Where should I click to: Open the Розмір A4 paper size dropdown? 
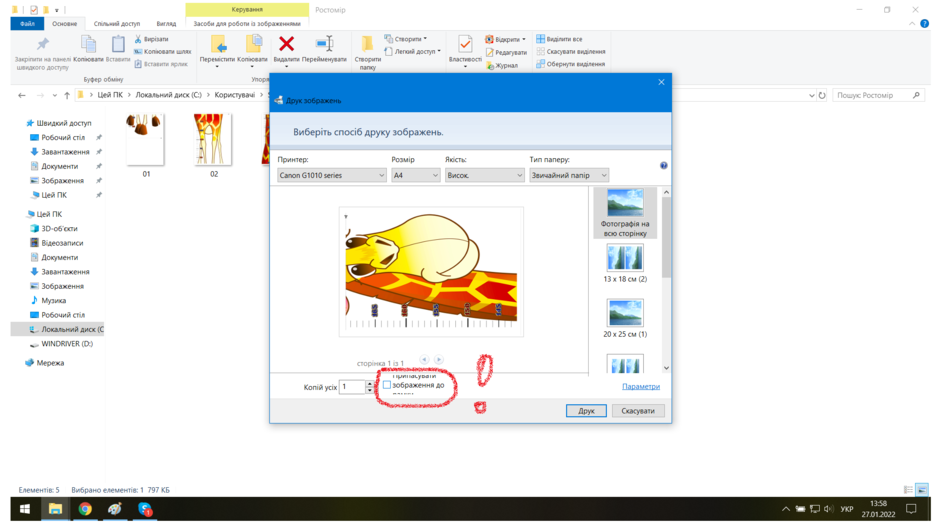point(415,175)
